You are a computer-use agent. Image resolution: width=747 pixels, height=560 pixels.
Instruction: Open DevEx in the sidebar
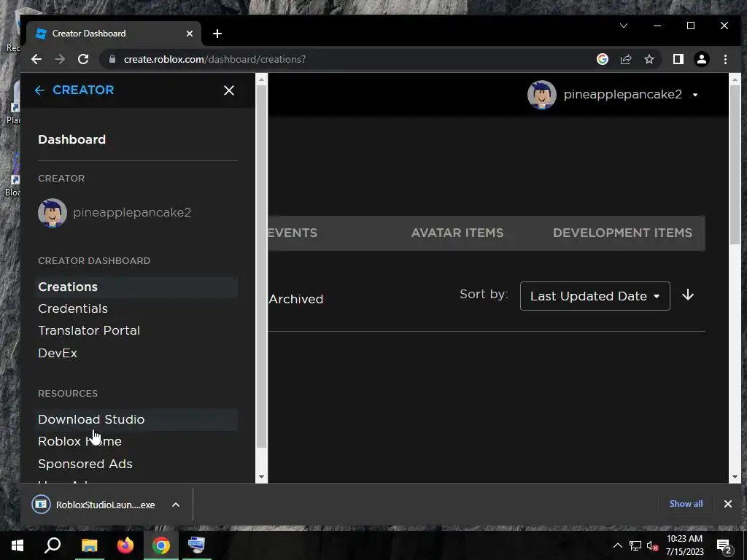click(58, 353)
